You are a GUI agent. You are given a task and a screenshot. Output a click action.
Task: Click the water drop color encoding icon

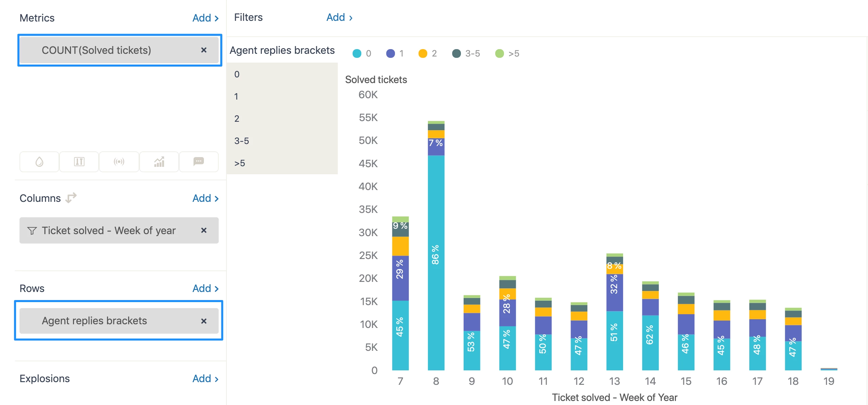39,162
